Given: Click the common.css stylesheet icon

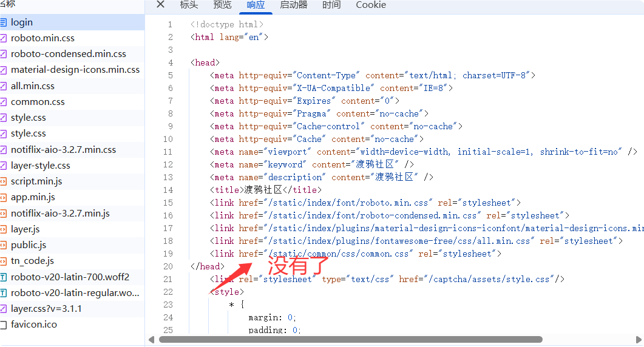Looking at the screenshot, I should tap(3, 102).
